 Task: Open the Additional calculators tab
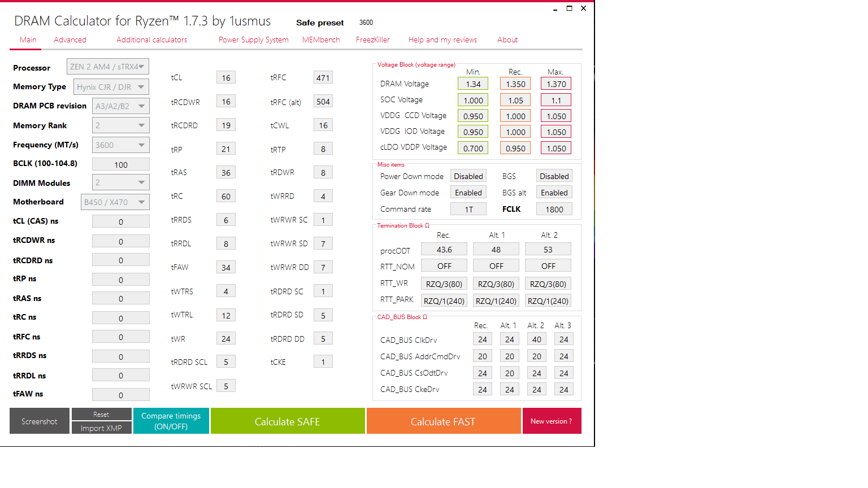pyautogui.click(x=151, y=40)
